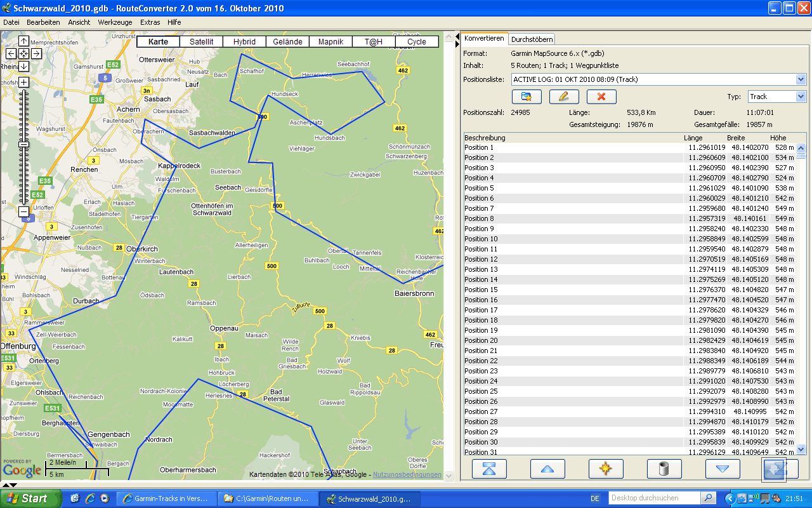Select the Gelände terrain map type

[287, 42]
